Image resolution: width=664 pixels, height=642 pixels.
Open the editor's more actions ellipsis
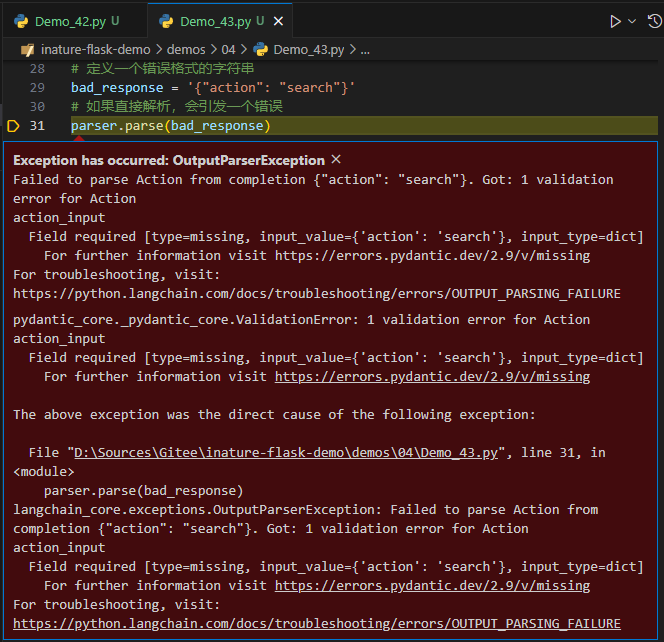tap(652, 21)
